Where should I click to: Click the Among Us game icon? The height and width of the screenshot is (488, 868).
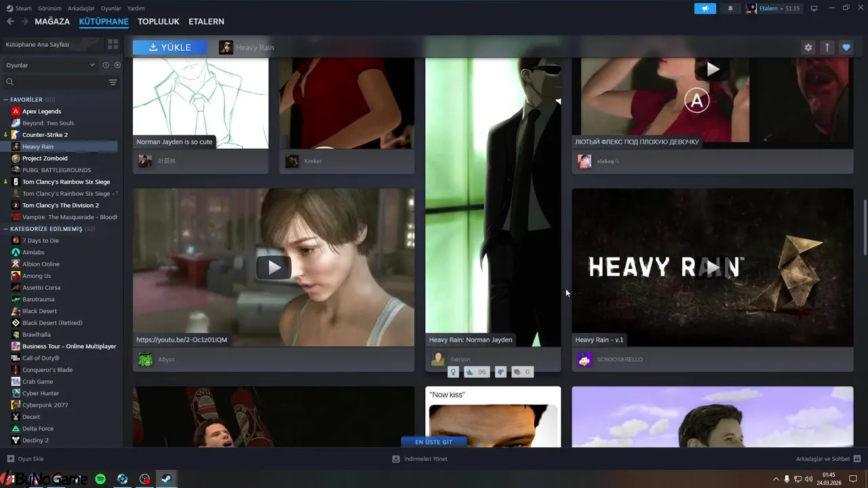(16, 276)
